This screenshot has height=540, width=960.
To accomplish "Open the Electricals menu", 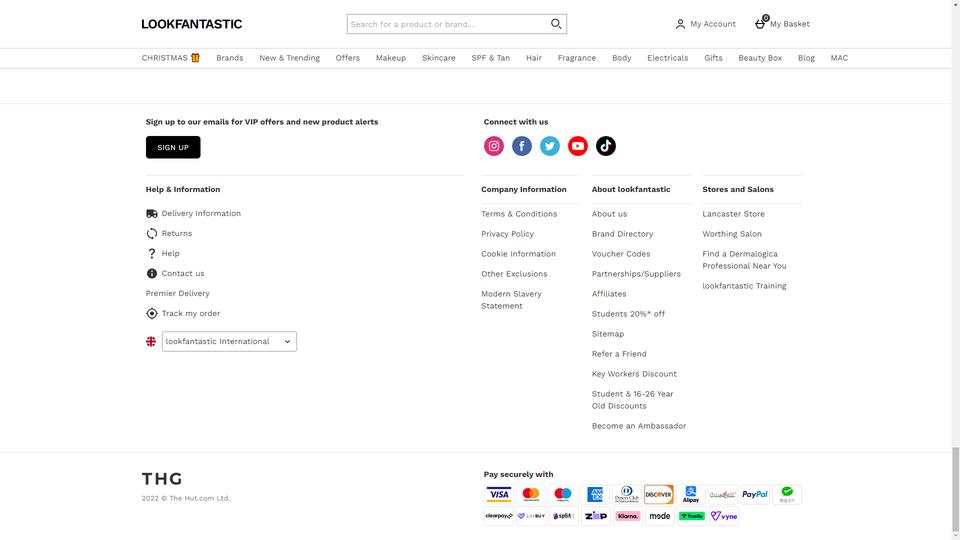I will point(667,58).
